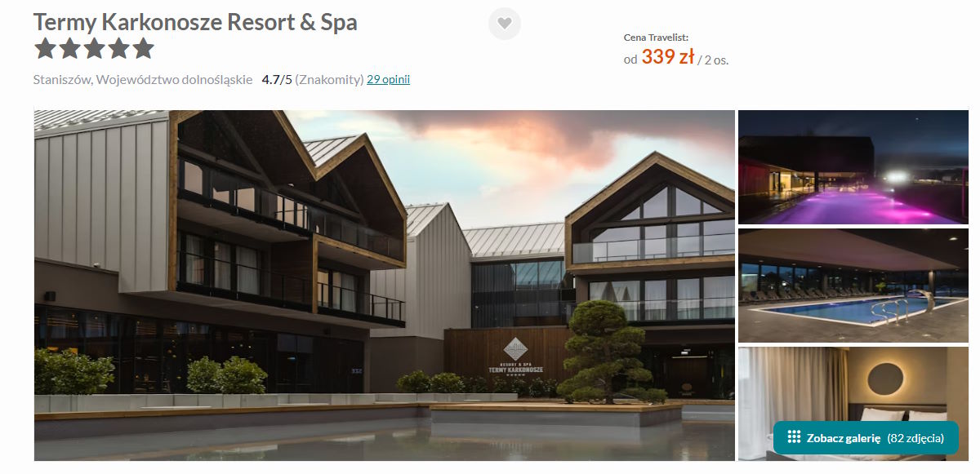Click the gallery grid icon
980x474 pixels.
click(794, 438)
